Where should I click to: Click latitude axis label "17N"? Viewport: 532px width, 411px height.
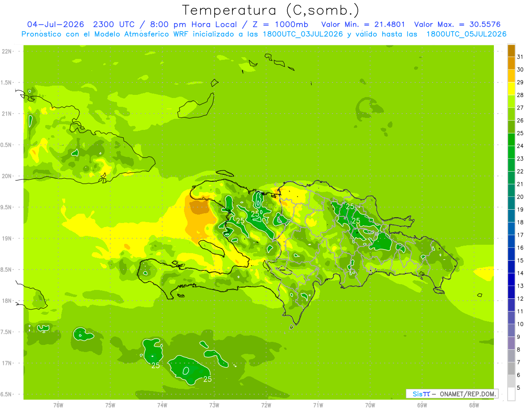pyautogui.click(x=7, y=363)
